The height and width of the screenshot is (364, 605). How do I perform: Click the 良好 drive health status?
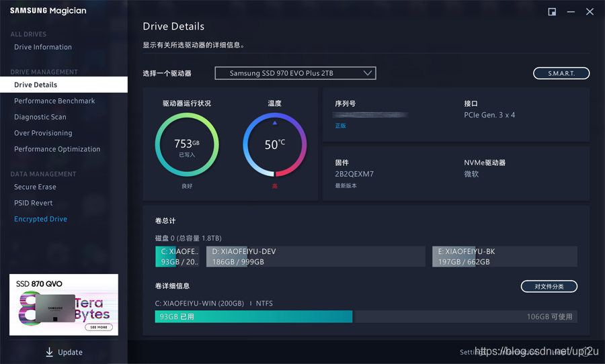point(187,186)
